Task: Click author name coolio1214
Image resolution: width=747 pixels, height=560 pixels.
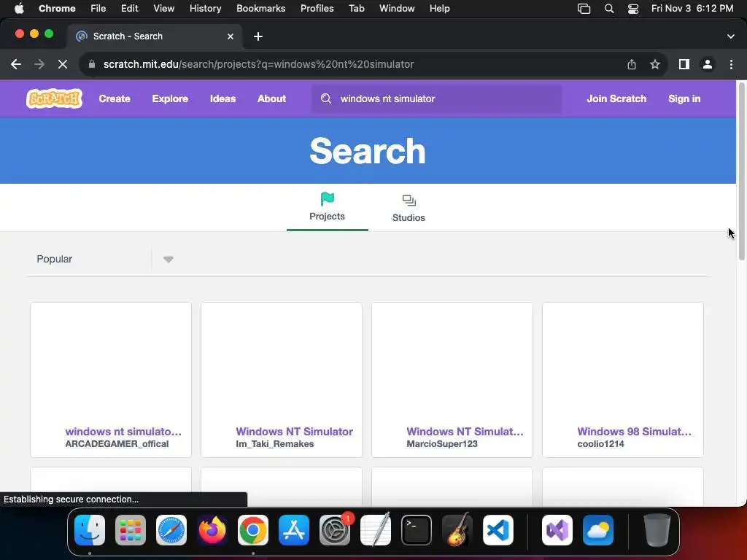Action: (x=601, y=444)
